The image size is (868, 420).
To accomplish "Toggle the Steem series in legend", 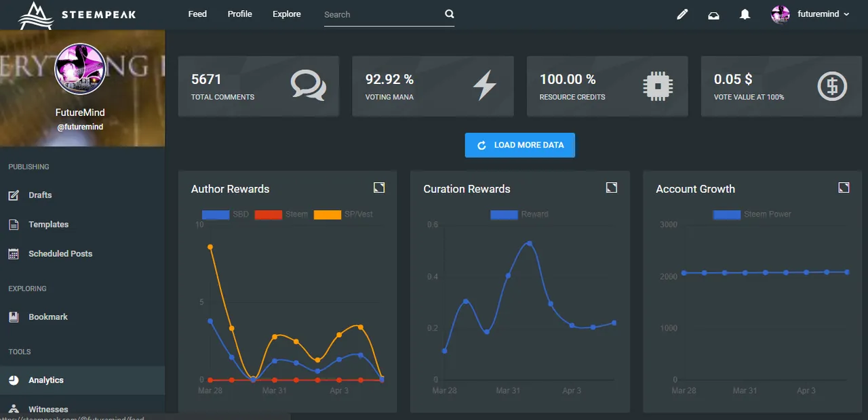I will tap(281, 214).
